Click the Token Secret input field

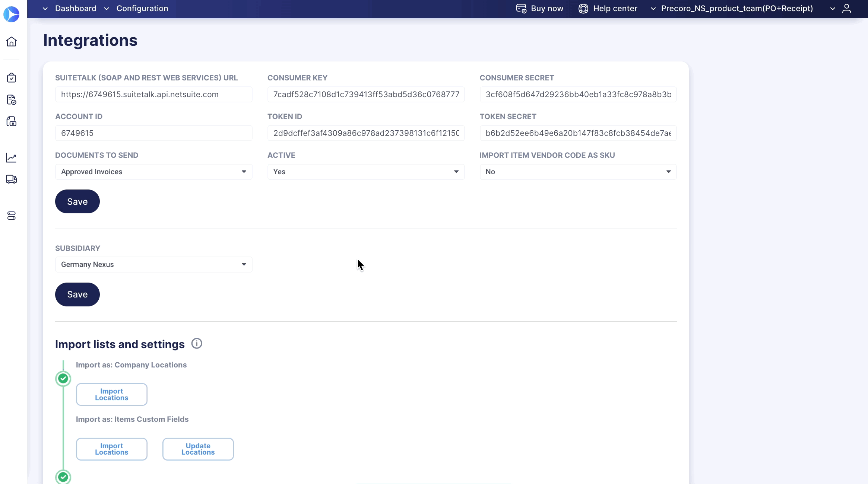click(x=578, y=133)
